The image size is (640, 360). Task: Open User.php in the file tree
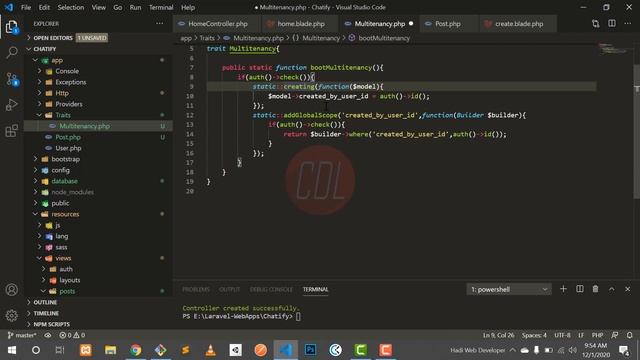98,148
